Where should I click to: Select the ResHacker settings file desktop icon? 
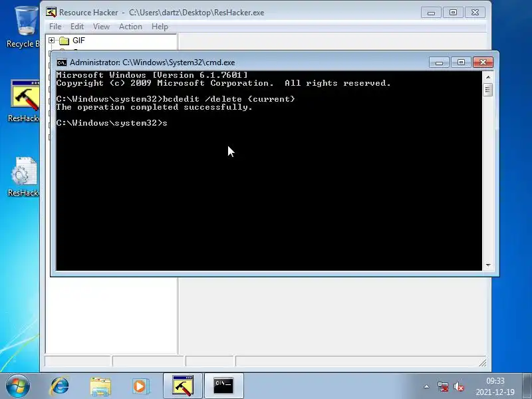[x=24, y=176]
